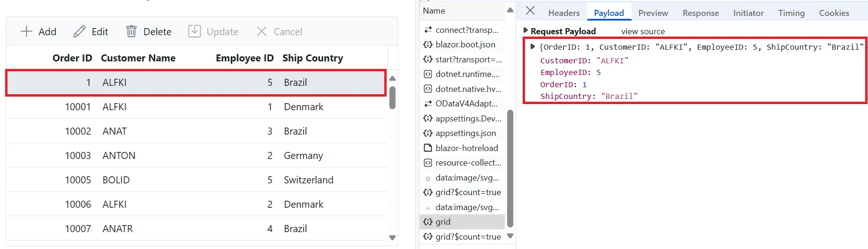This screenshot has width=868, height=249.
Task: Sort by Customer Name column header
Action: pyautogui.click(x=138, y=58)
